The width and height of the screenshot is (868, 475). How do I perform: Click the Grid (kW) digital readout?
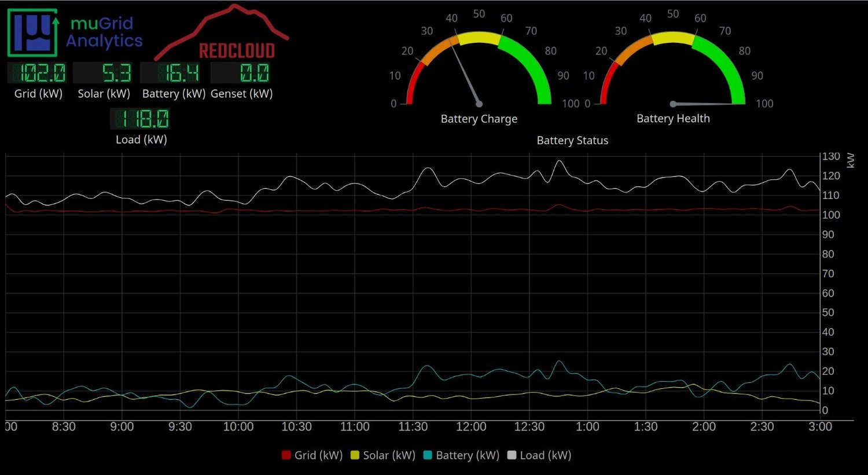click(37, 72)
